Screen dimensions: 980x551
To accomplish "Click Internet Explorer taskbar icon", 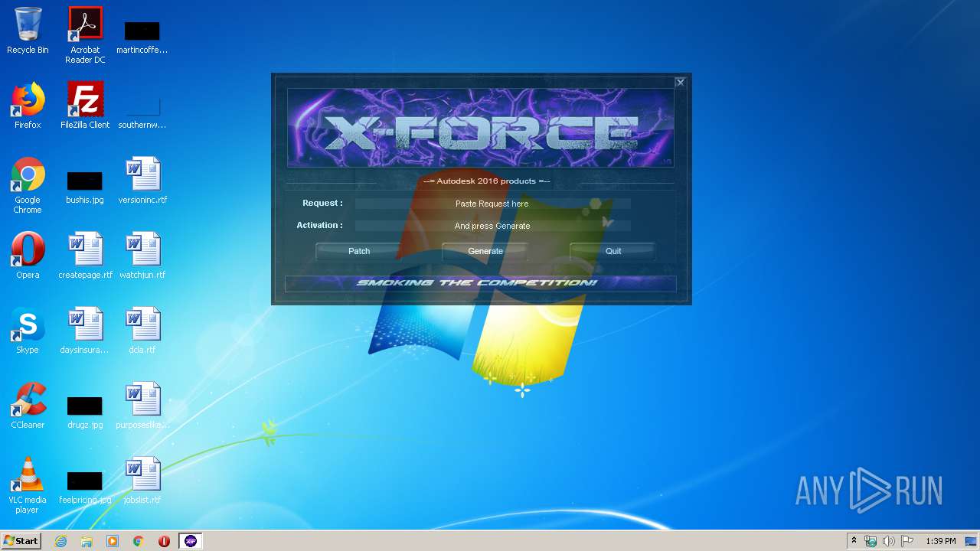I will coord(60,541).
